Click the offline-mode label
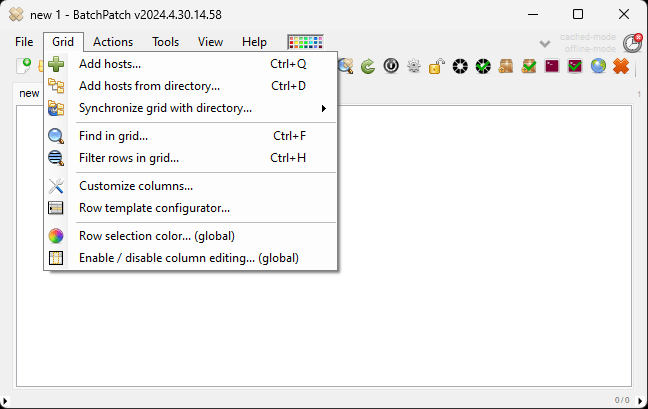 pos(590,49)
